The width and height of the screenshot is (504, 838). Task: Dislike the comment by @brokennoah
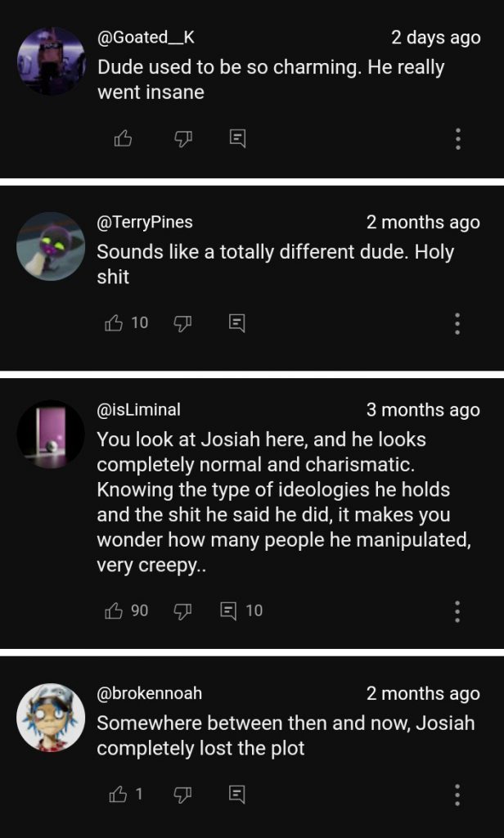coord(183,794)
